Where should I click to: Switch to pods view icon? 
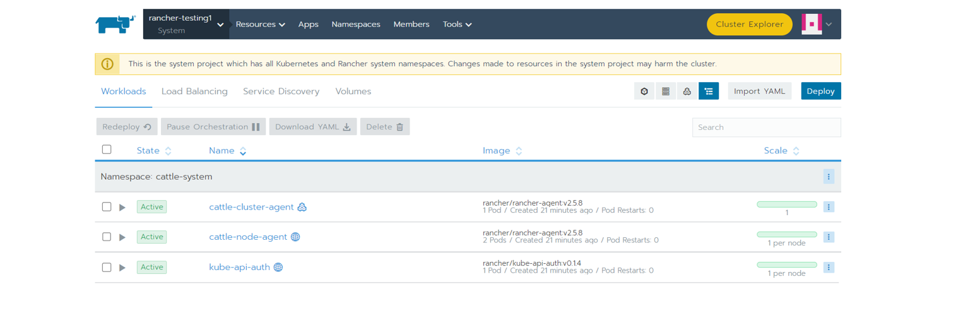[644, 92]
